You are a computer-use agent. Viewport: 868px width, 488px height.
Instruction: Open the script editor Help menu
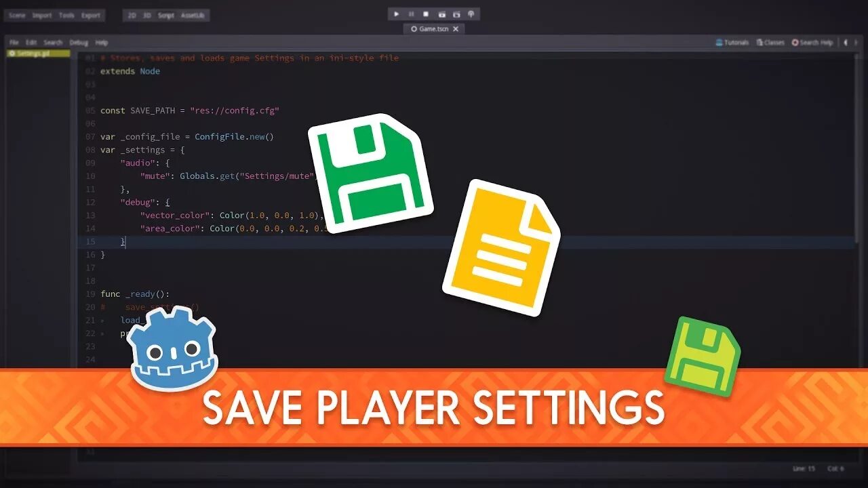tap(102, 42)
